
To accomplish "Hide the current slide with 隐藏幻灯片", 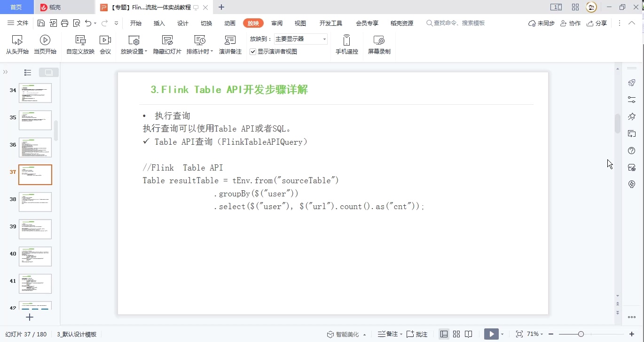I will click(x=167, y=45).
